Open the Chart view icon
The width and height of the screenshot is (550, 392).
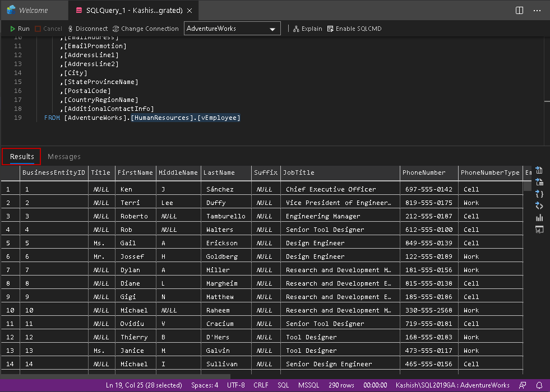pos(539,217)
